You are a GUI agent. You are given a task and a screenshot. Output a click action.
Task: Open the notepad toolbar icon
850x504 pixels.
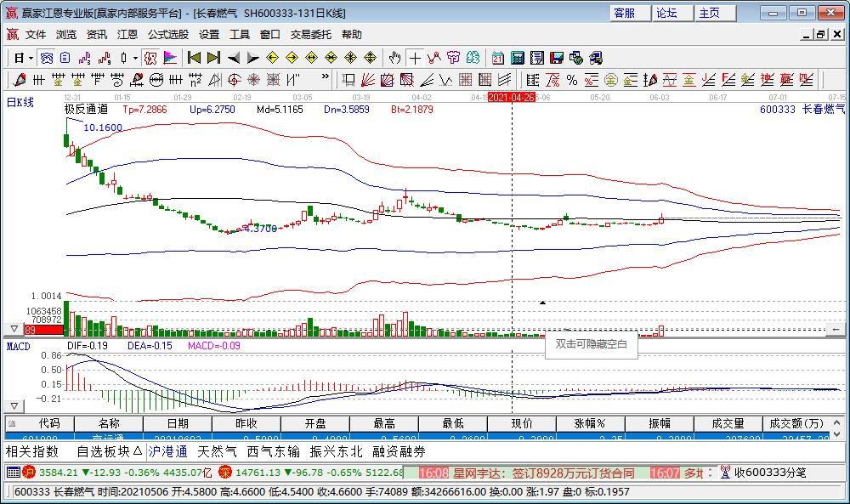pos(537,58)
